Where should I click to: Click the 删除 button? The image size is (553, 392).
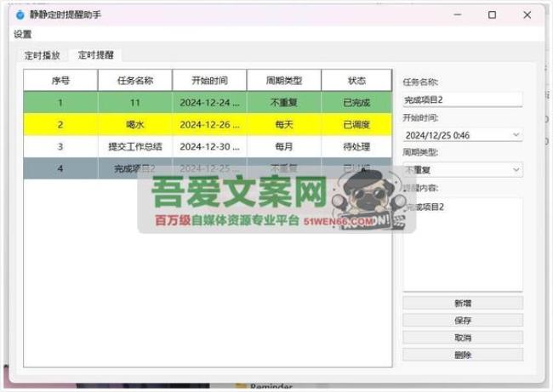(x=463, y=355)
